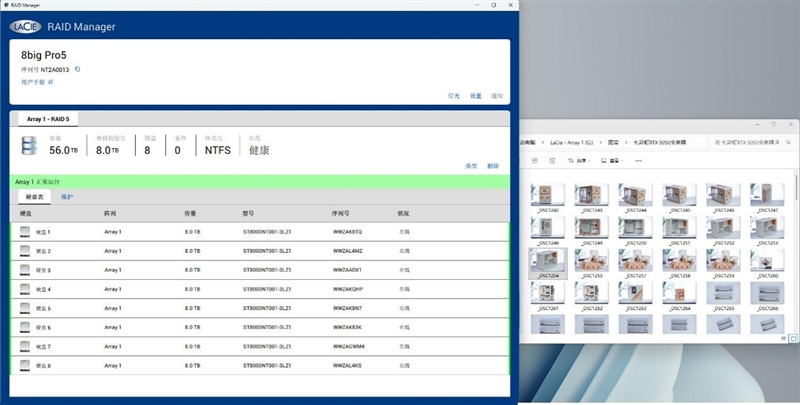
Task: Click the NTFS format value
Action: 218,150
